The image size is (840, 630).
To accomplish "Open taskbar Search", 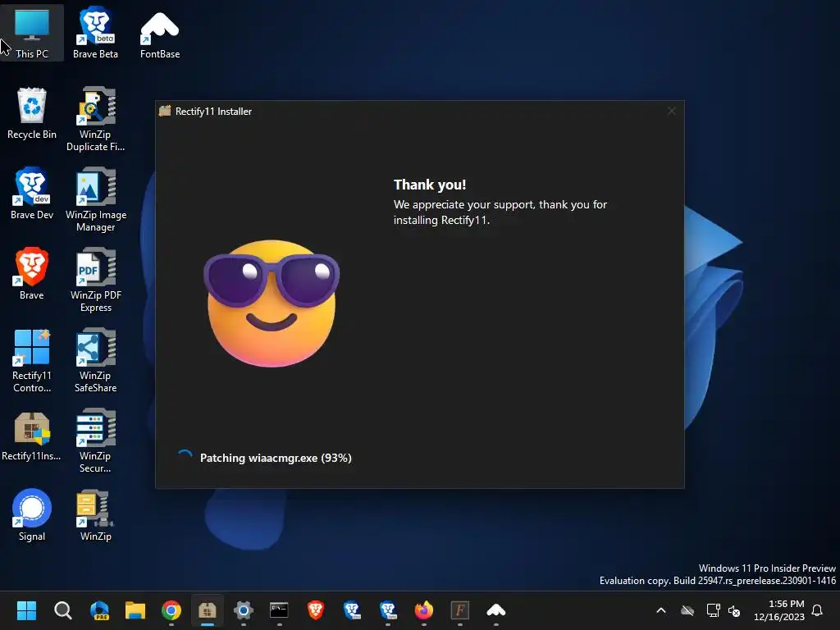I will click(62, 610).
